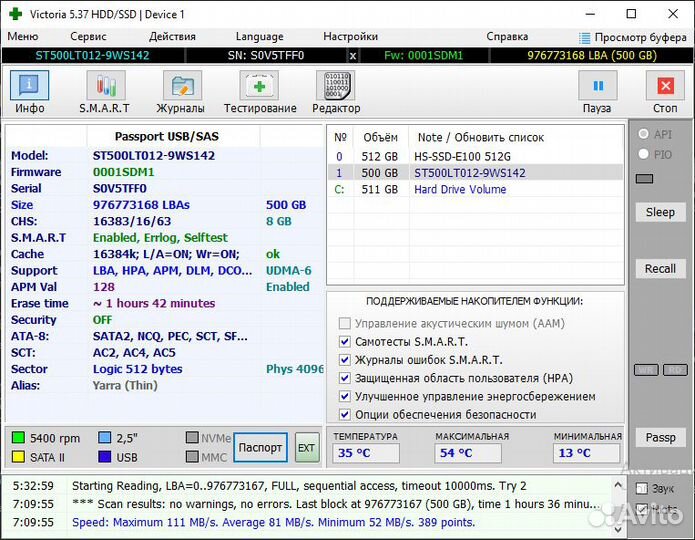Toggle Управление акустическим шумом (AAM) checkbox
Image resolution: width=695 pixels, height=540 pixels.
coord(344,323)
